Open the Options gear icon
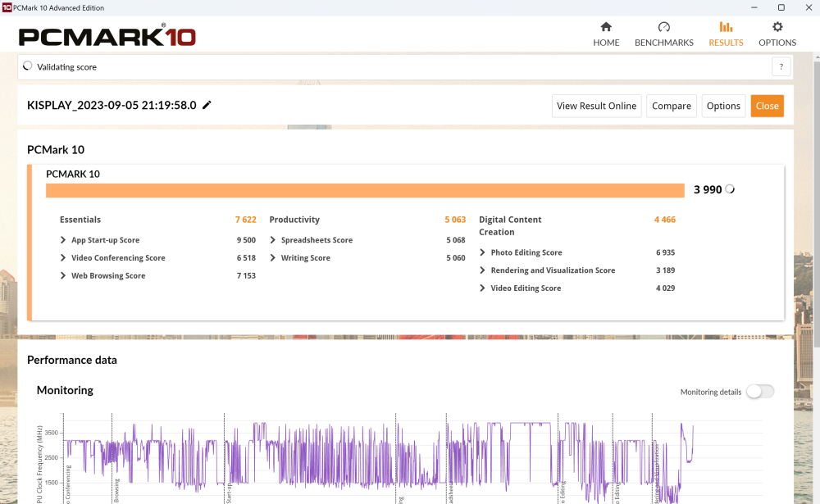 (777, 27)
